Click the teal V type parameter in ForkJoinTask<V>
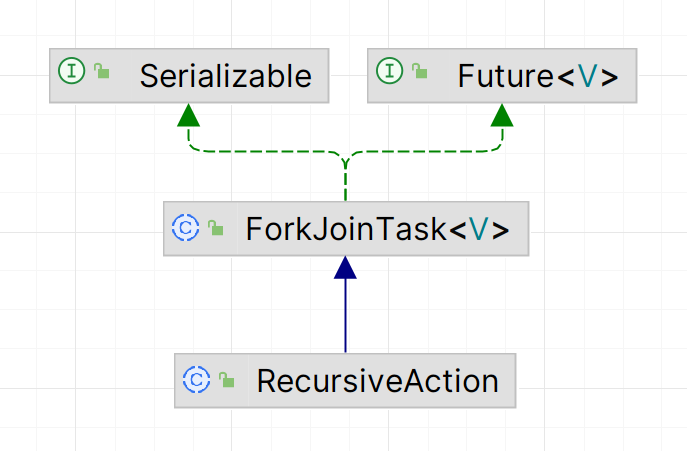Viewport: 687px width, 451px height. (x=479, y=230)
